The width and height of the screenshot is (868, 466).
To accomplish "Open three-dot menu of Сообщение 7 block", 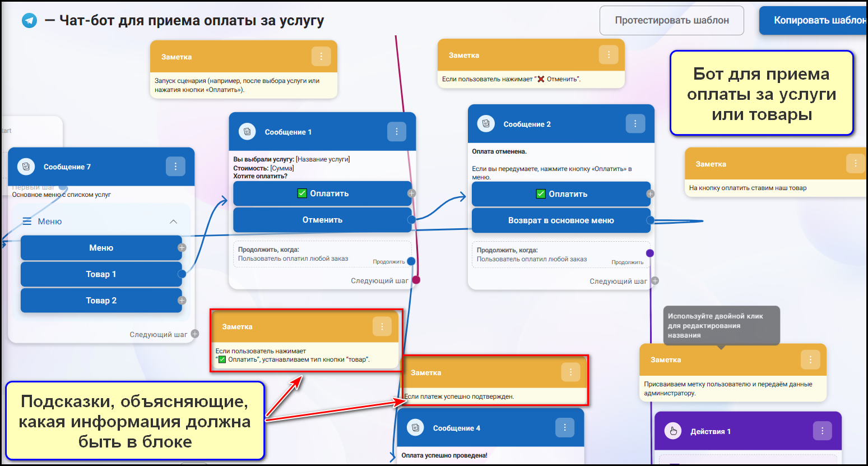I will coord(175,167).
